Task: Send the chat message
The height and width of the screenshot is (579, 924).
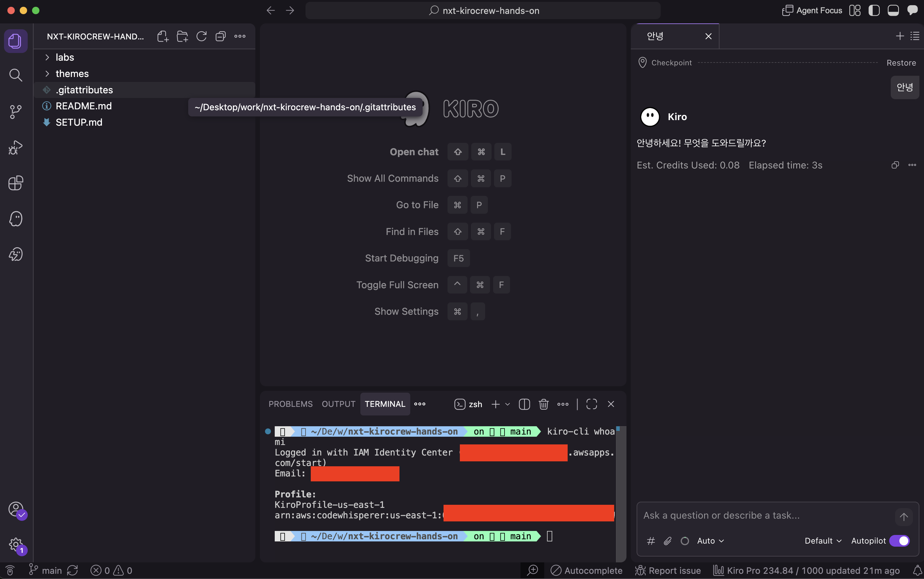Action: click(904, 517)
